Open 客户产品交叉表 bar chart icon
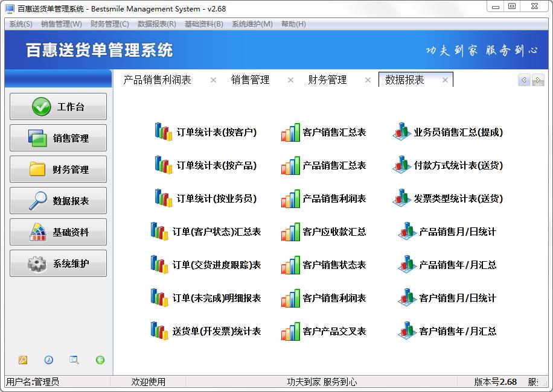The image size is (553, 392). [290, 330]
